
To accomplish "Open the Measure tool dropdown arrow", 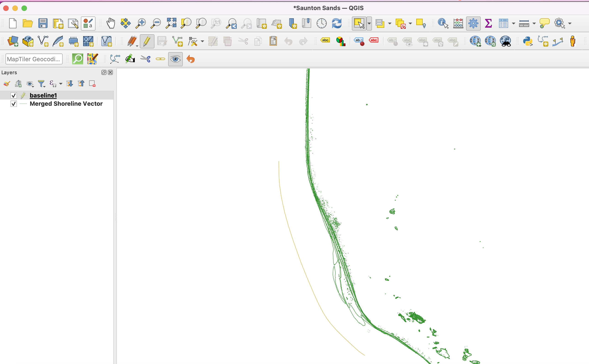I will coord(534,23).
